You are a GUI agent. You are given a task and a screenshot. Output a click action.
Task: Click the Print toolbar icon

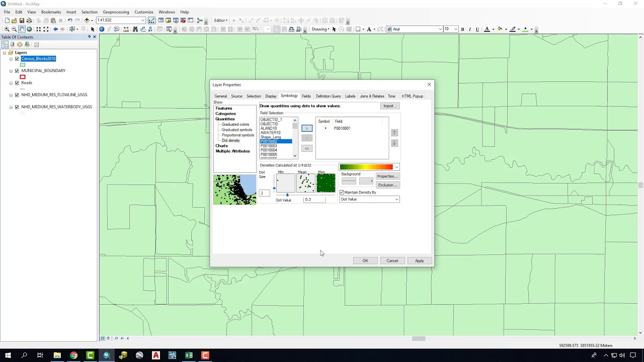point(29,21)
